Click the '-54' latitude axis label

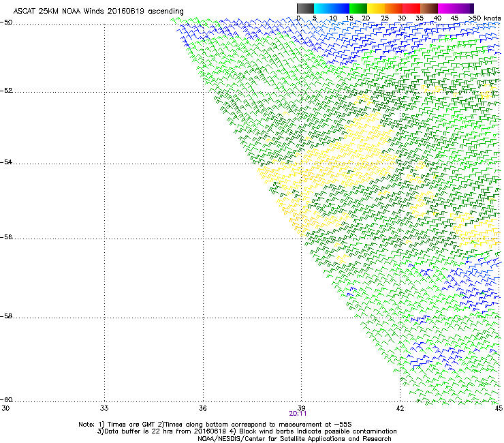[x=6, y=162]
